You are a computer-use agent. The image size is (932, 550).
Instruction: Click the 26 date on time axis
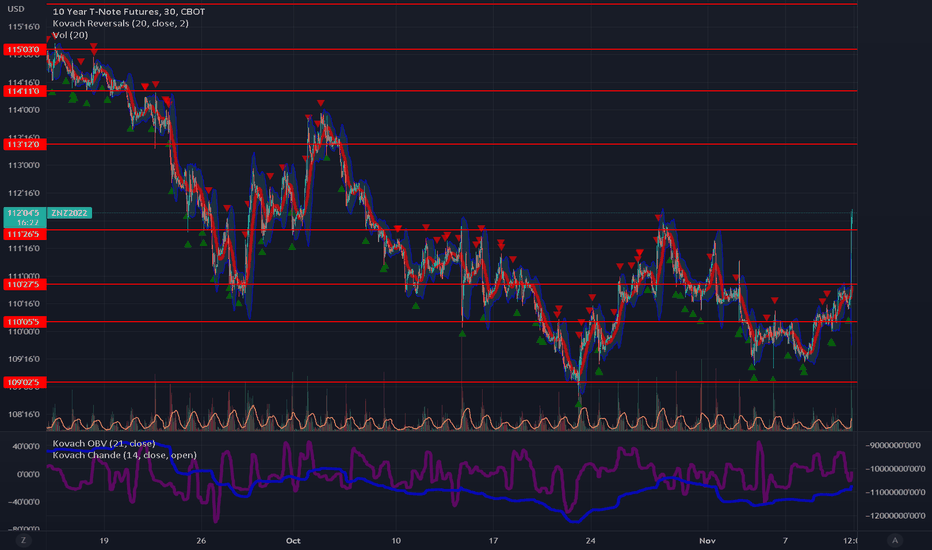click(x=201, y=540)
